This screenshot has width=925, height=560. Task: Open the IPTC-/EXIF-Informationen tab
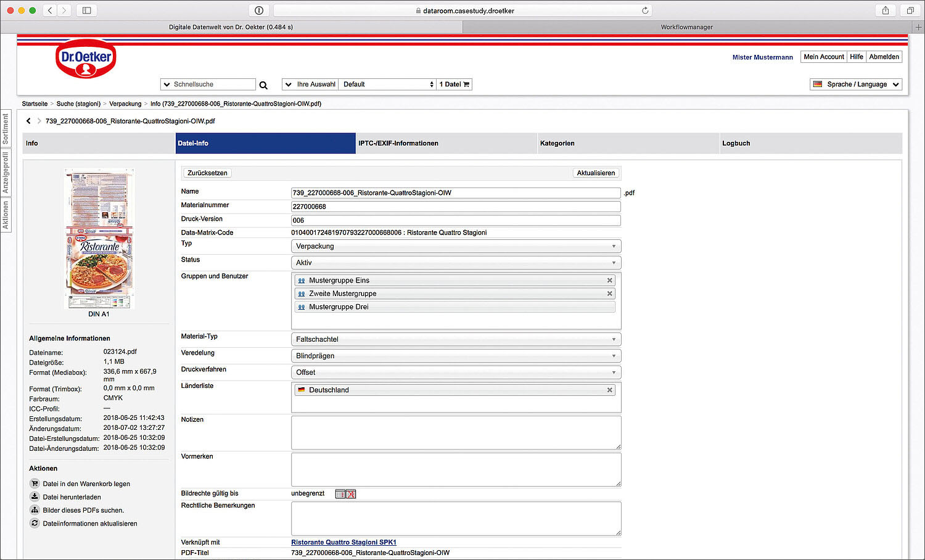tap(447, 143)
